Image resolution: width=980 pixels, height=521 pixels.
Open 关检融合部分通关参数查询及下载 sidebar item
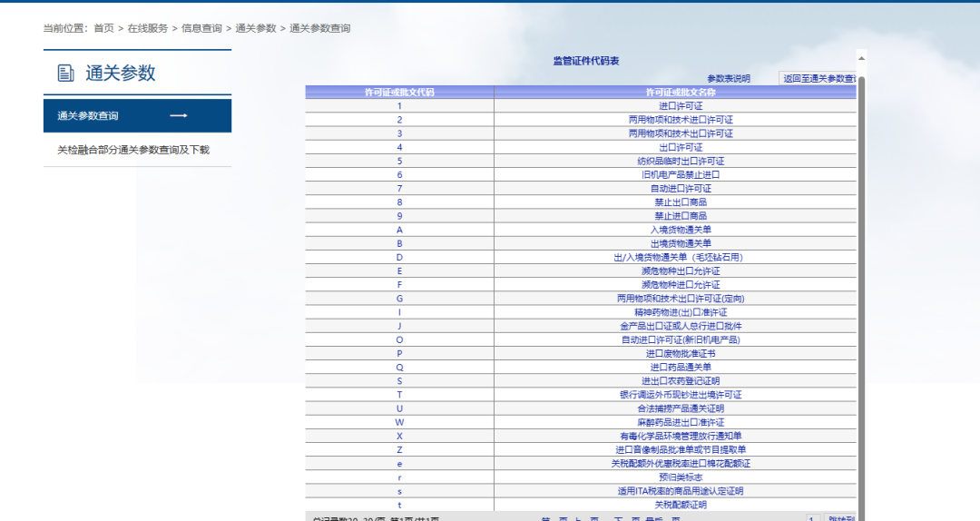tap(133, 150)
